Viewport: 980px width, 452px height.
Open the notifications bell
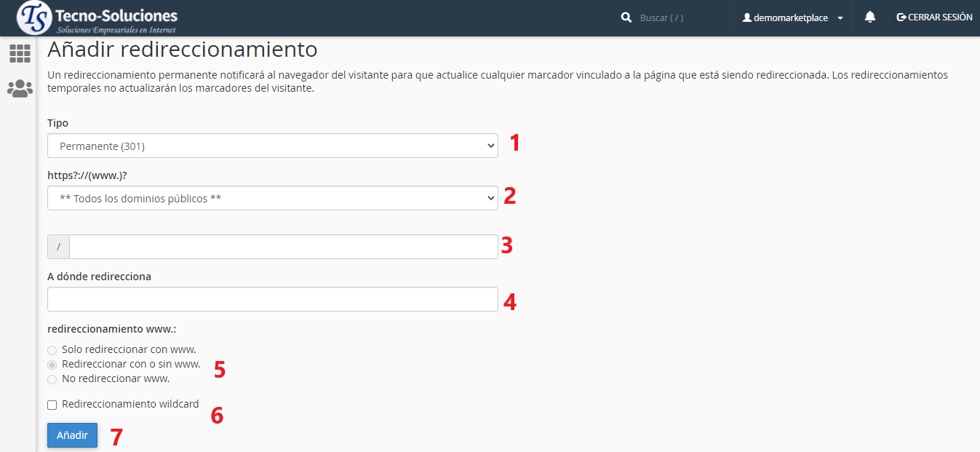click(x=869, y=17)
